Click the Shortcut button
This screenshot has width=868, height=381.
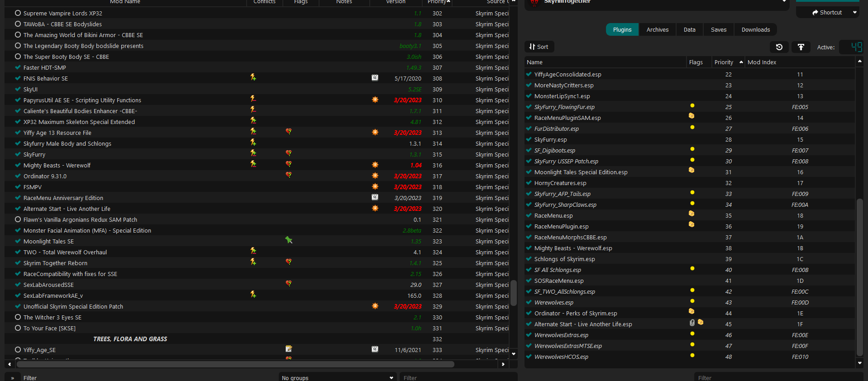[x=827, y=13]
